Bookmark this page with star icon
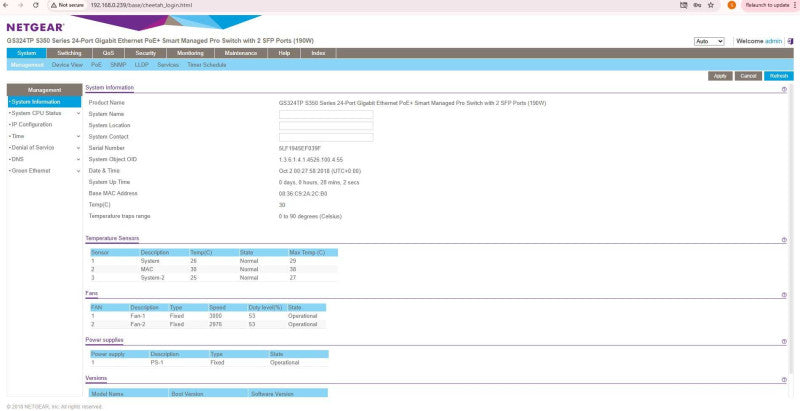The image size is (800, 411). click(x=711, y=5)
